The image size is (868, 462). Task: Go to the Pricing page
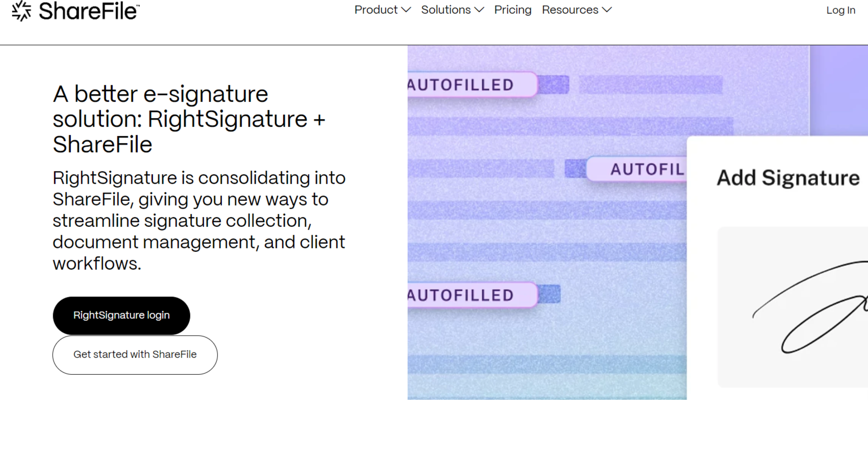pyautogui.click(x=513, y=10)
